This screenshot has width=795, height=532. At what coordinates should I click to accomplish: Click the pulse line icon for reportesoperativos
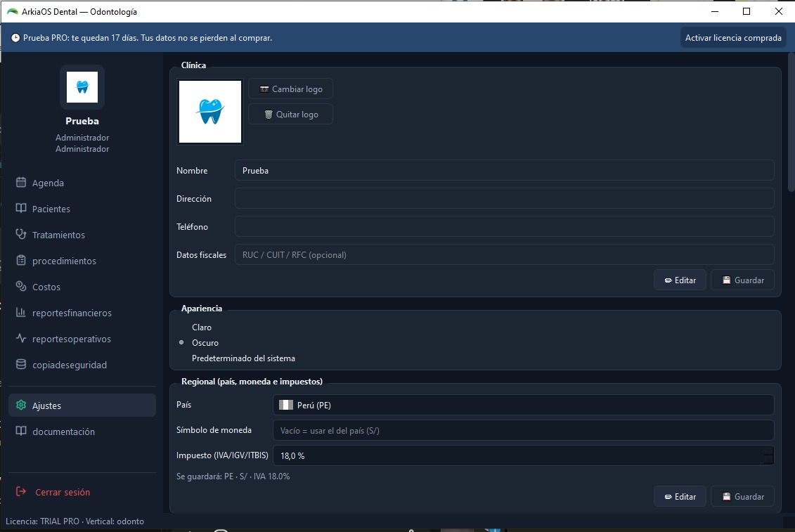[x=21, y=338]
